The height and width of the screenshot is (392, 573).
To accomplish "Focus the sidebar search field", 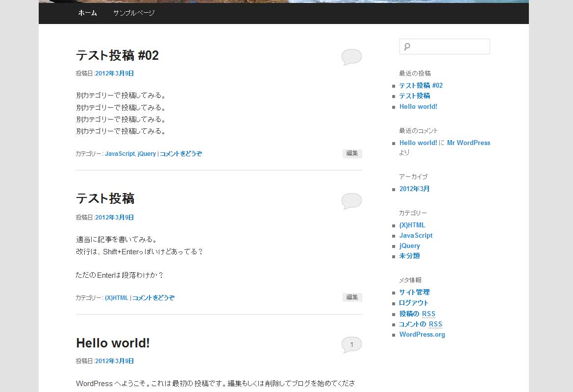I will point(445,47).
